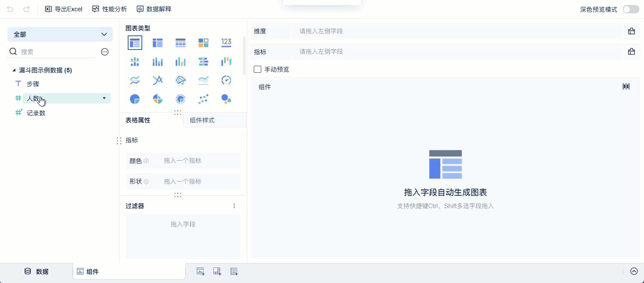Expand the bottom panel with the up-chevron button

tap(634, 271)
